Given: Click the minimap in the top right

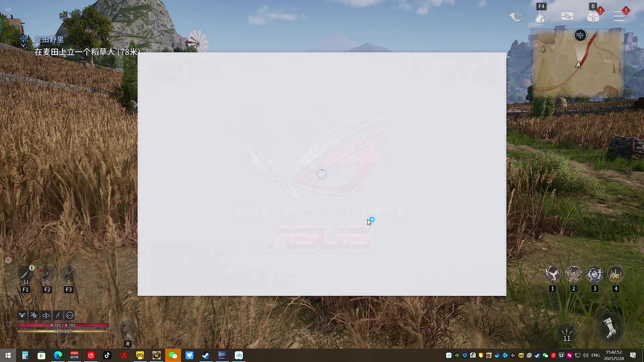Looking at the screenshot, I should 578,64.
